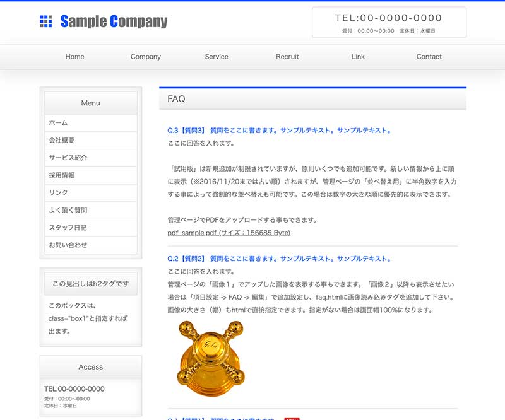Click the class="box1"と指定すれば text
This screenshot has height=420, width=505.
(x=88, y=318)
